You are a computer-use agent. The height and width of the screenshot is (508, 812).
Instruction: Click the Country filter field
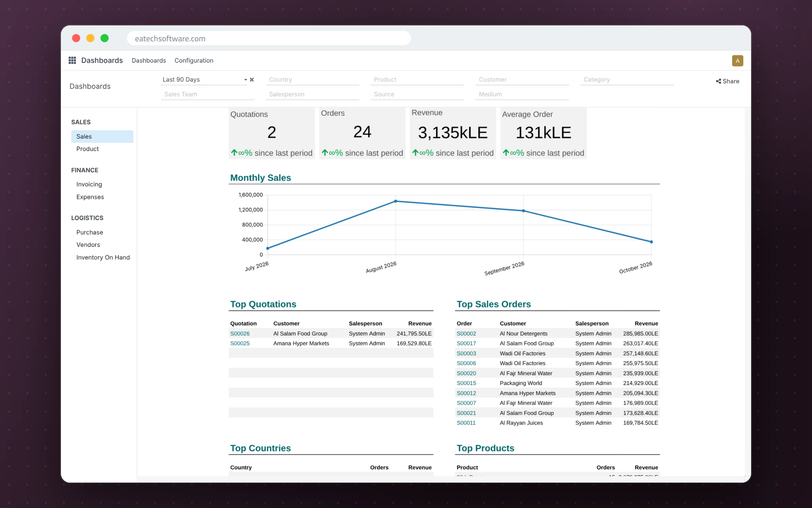pyautogui.click(x=312, y=80)
